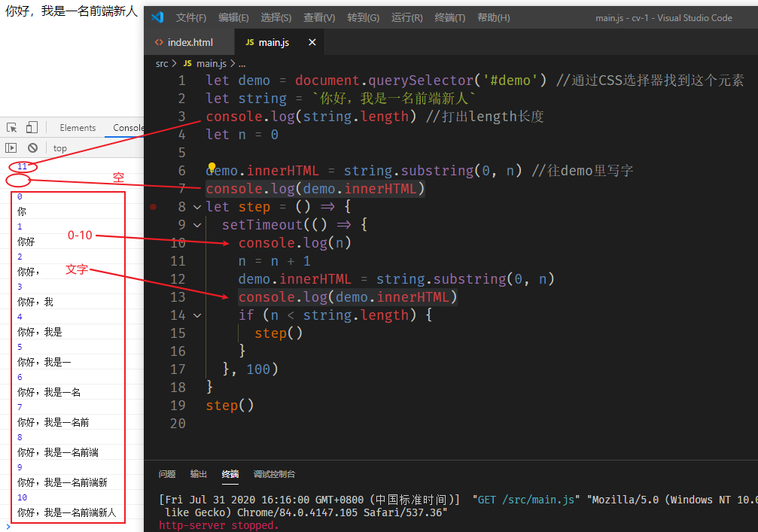Collapse the if-block fold arrow on line 14
The height and width of the screenshot is (532, 758).
coord(197,315)
